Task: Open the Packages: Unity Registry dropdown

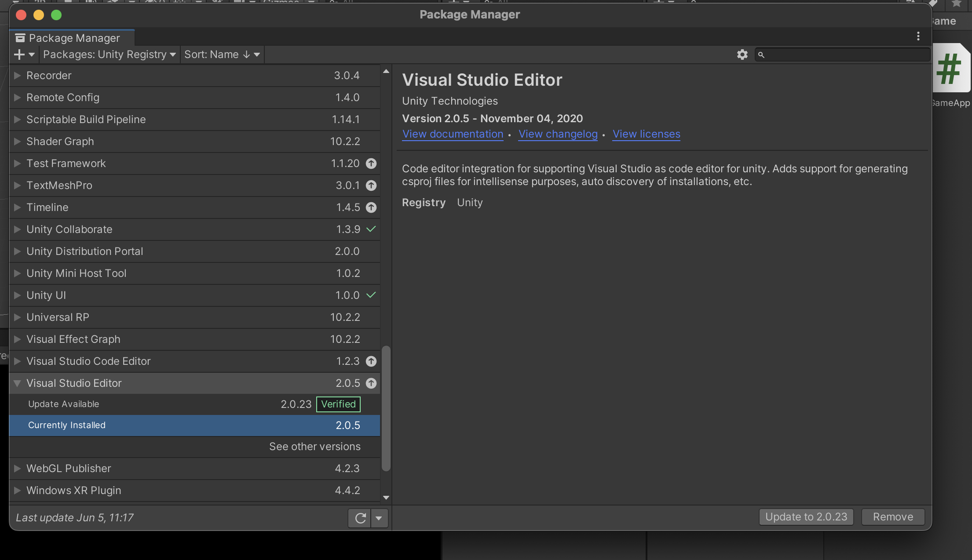Action: tap(110, 55)
